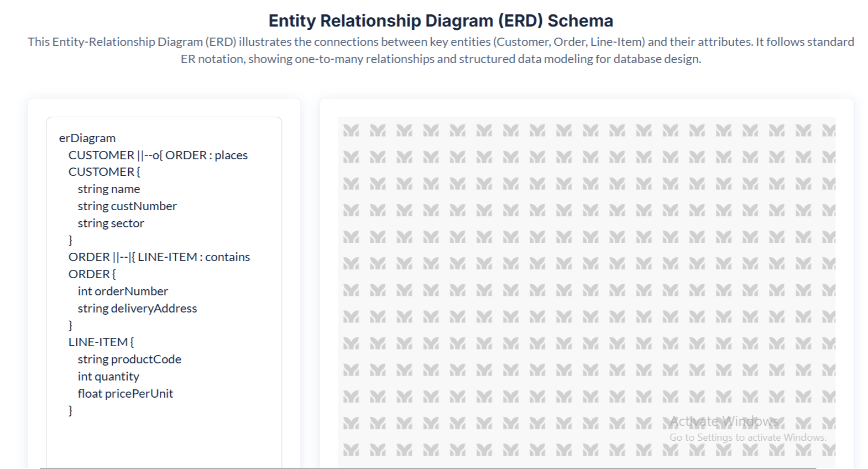This screenshot has width=868, height=469.
Task: Click the 'erDiagram' line in the code editor
Action: coord(87,138)
